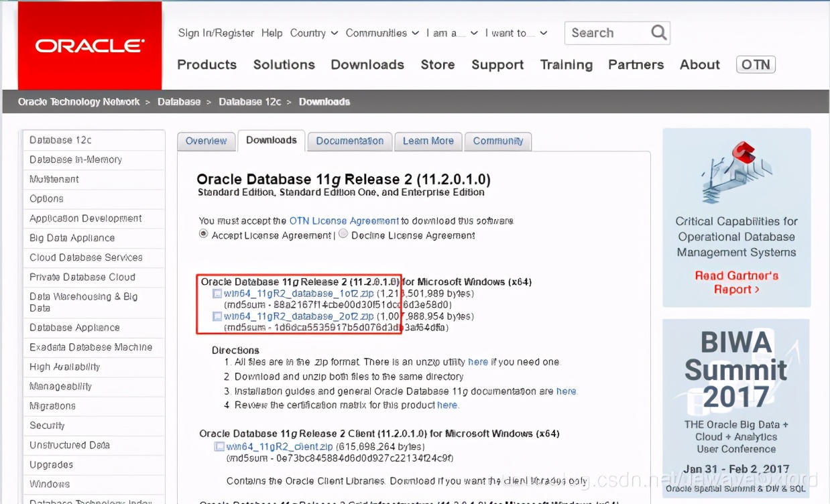
Task: Select Accept License Agreement radio button
Action: tap(204, 234)
